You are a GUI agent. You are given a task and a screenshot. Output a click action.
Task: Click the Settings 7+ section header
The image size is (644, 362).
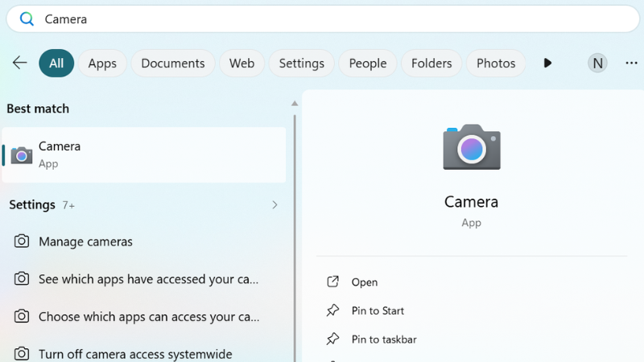[x=42, y=205]
